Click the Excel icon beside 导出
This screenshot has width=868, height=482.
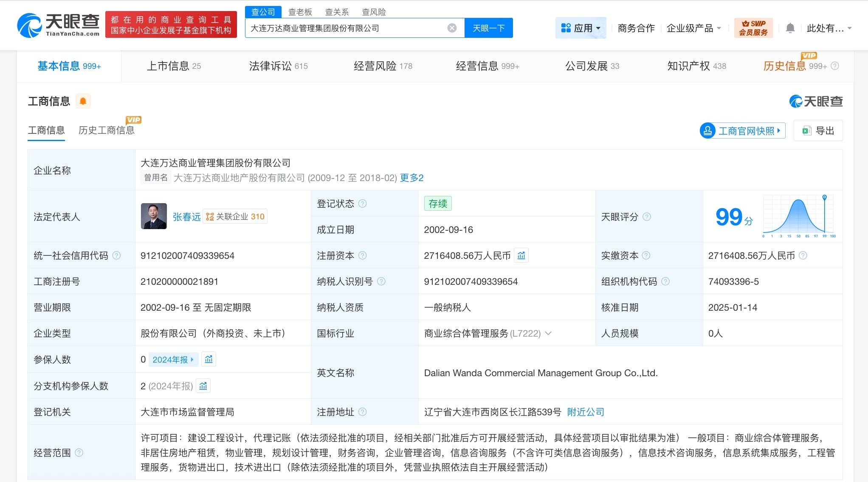tap(806, 130)
